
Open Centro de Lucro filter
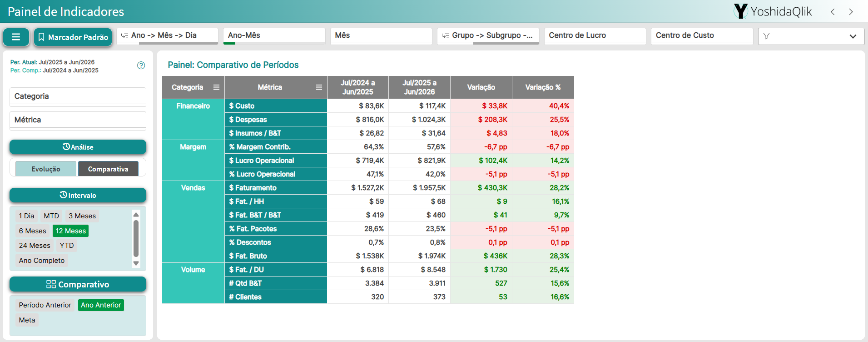(595, 35)
